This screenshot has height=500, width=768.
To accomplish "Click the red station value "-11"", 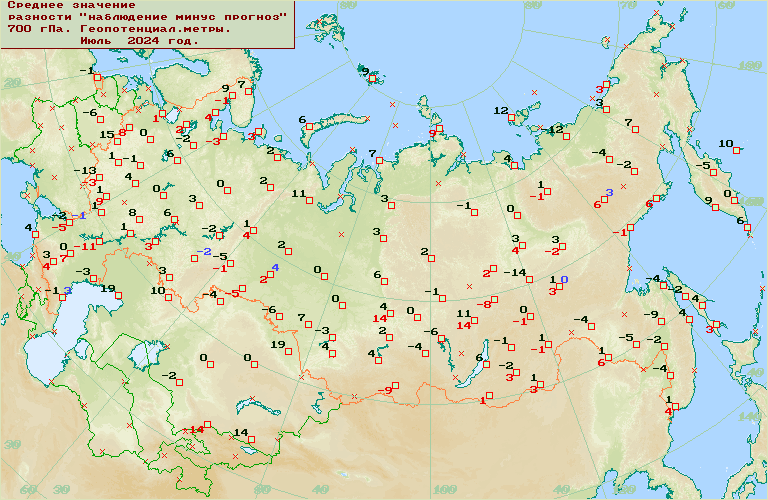I will 85,246.
